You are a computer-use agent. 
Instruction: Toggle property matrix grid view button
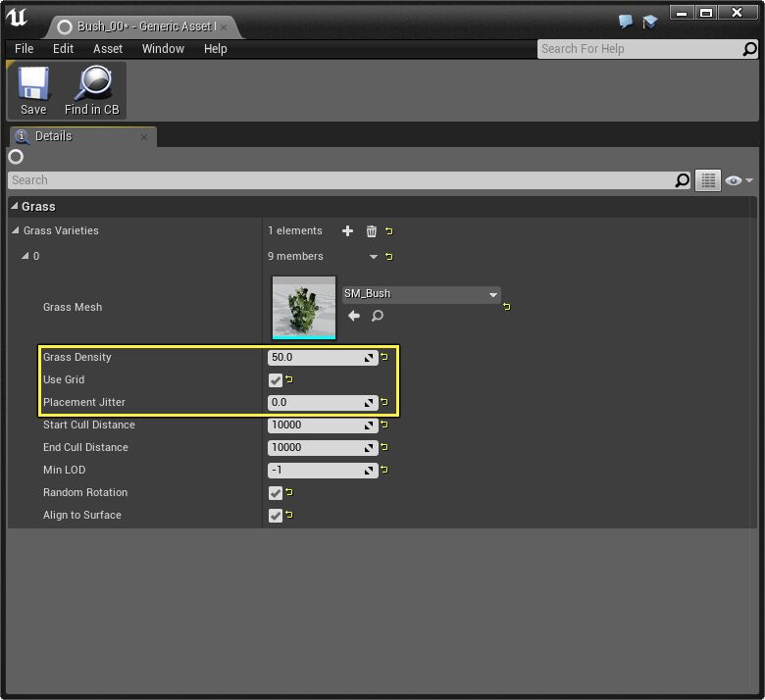707,180
